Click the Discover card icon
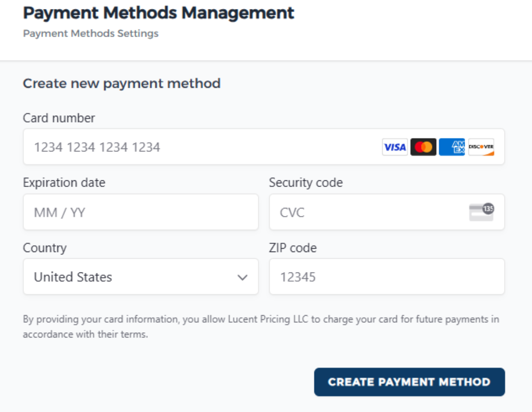This screenshot has height=412, width=532. (481, 147)
